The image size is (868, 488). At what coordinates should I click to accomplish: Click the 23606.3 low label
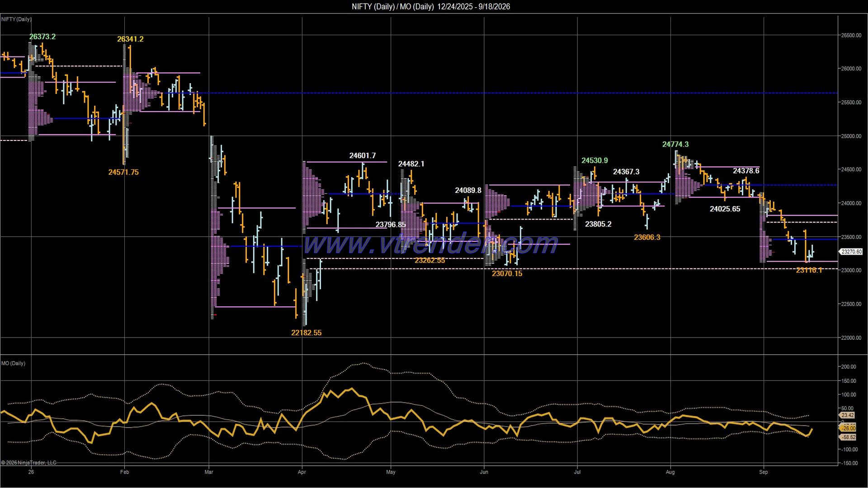[x=647, y=237]
